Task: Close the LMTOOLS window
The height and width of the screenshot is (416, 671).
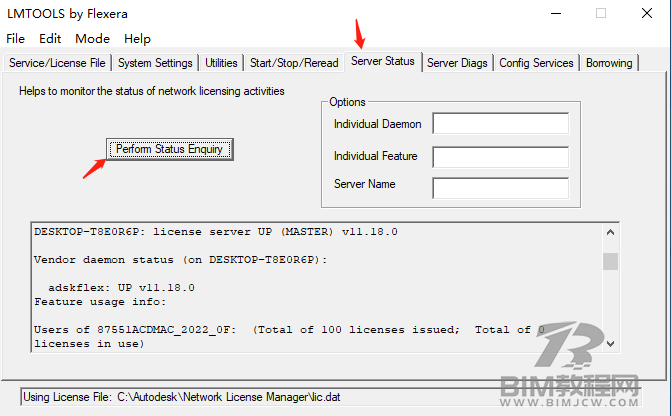Action: pos(647,13)
